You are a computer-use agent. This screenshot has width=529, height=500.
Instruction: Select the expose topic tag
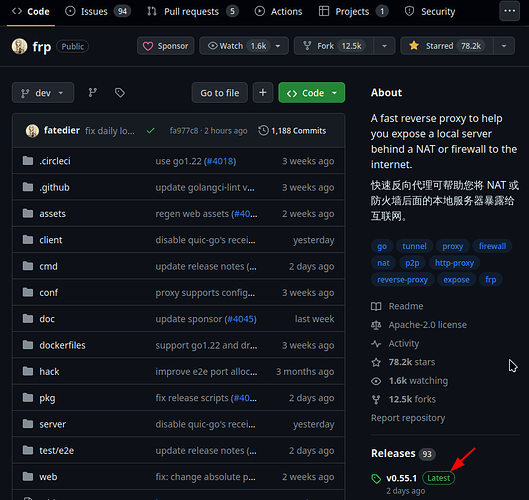coord(456,280)
